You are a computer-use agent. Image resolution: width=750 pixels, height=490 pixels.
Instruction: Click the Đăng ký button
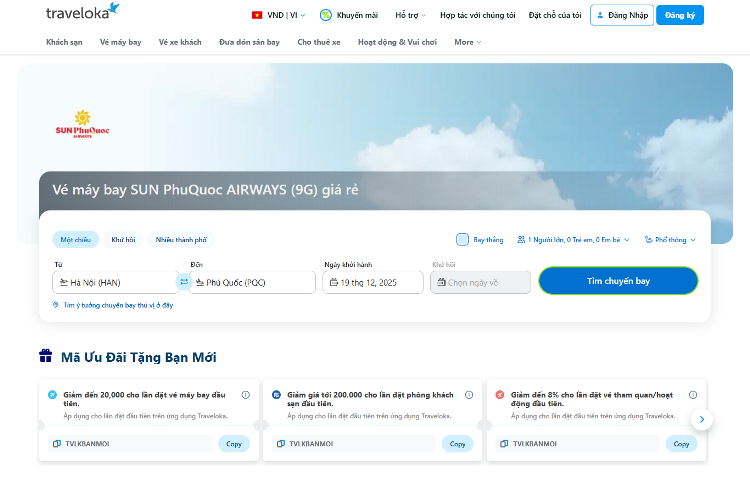click(x=680, y=15)
